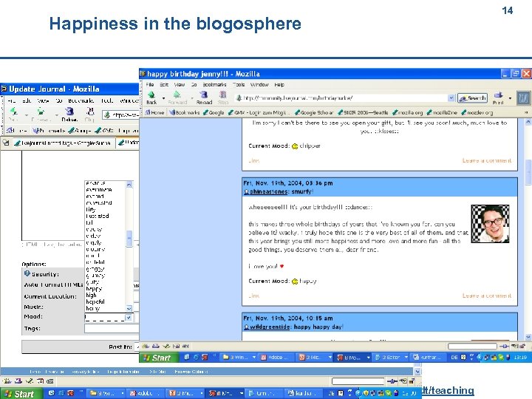The width and height of the screenshot is (532, 399).
Task: Click Mozilla throbber logo in birthday window
Action: click(524, 98)
